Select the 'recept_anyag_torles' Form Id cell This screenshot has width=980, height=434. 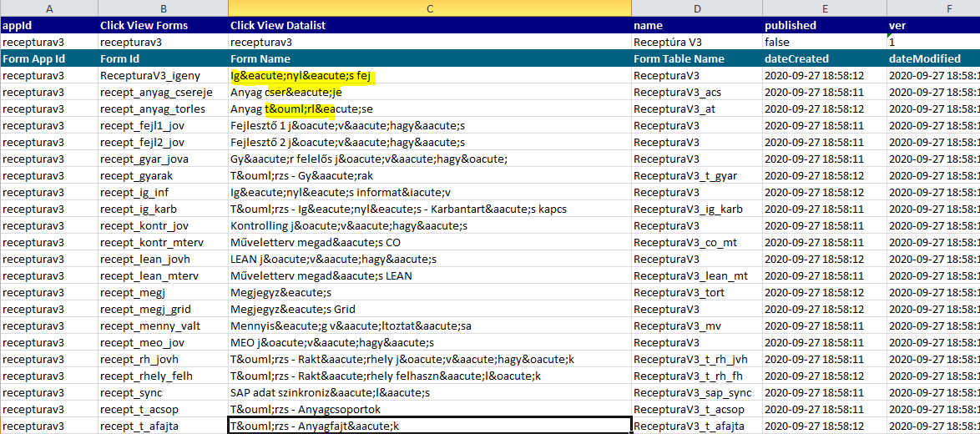click(163, 108)
